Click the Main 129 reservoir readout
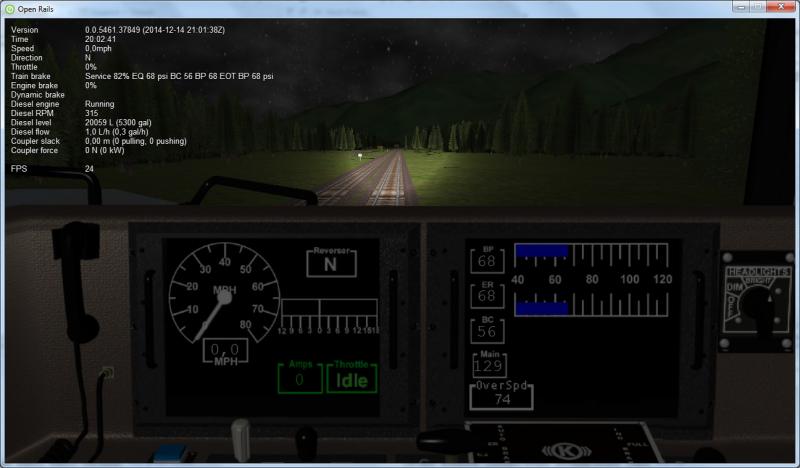This screenshot has width=800, height=468. click(489, 363)
